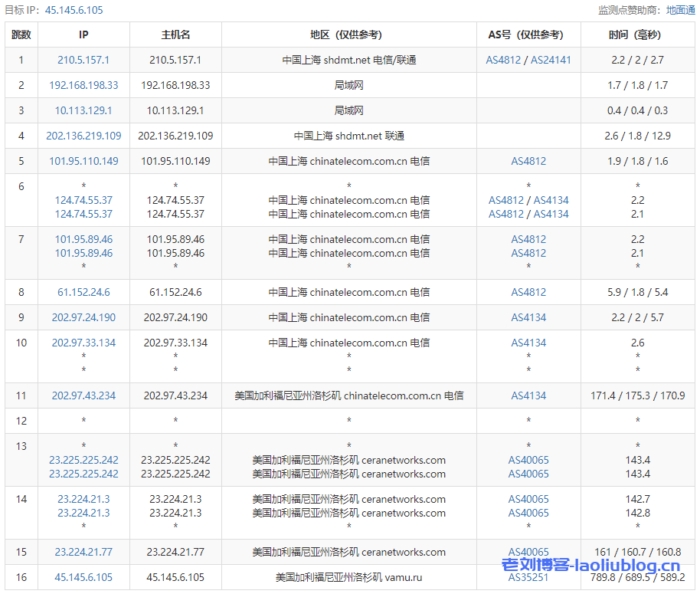Open the blue 45.145.6.105 link in hop 16
The height and width of the screenshot is (594, 700).
pos(83,577)
